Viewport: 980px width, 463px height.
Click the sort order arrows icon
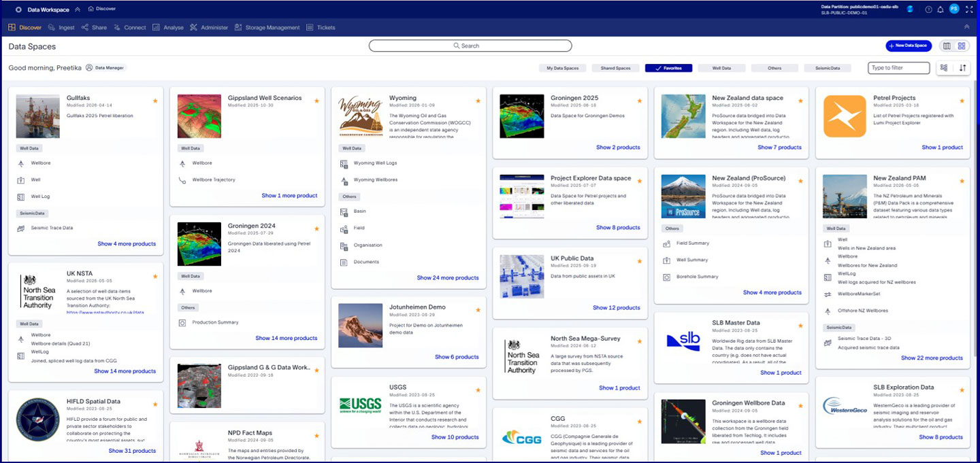click(x=962, y=68)
